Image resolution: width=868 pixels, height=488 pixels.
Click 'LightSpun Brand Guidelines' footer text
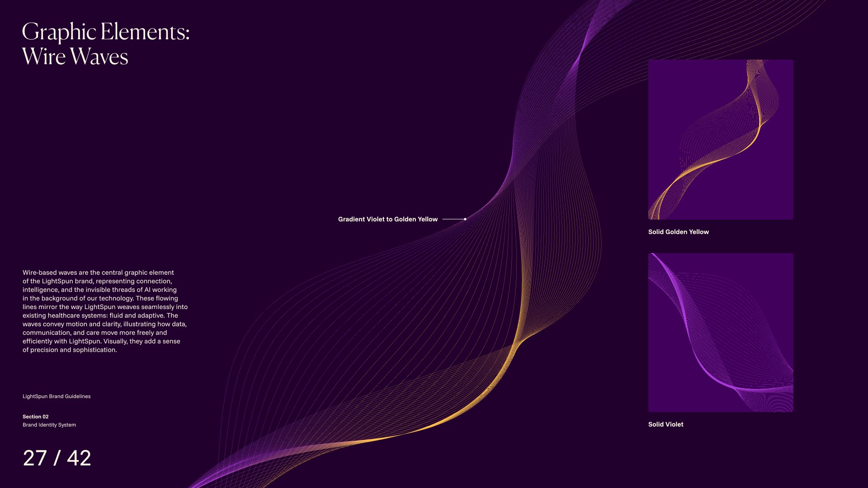point(57,396)
